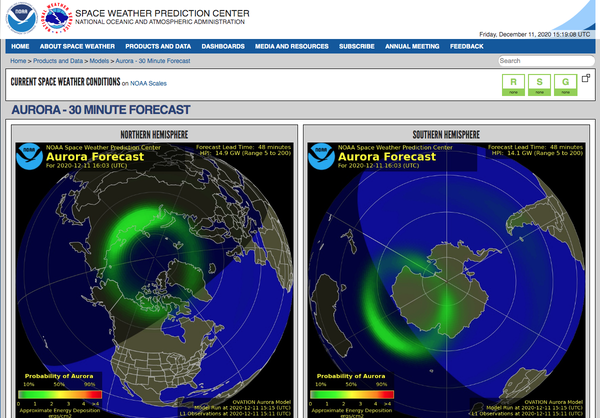Image resolution: width=600 pixels, height=418 pixels.
Task: Open the ABOUT SPACE WEATHER menu
Action: 77,46
